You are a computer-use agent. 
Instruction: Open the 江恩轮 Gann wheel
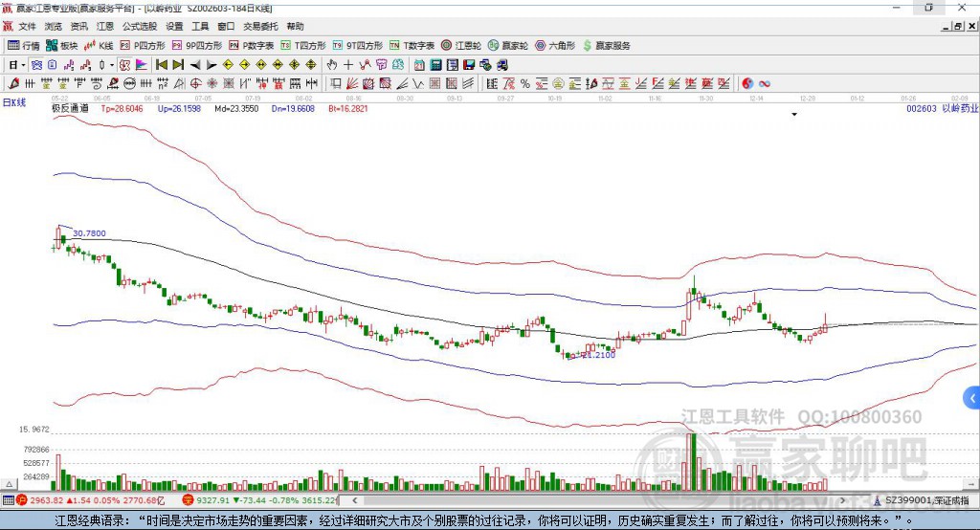click(461, 46)
